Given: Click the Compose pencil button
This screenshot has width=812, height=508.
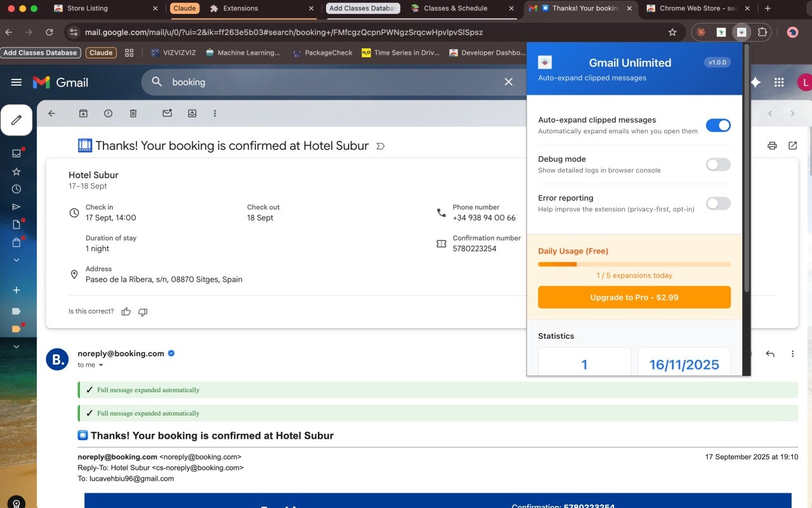Looking at the screenshot, I should [16, 120].
